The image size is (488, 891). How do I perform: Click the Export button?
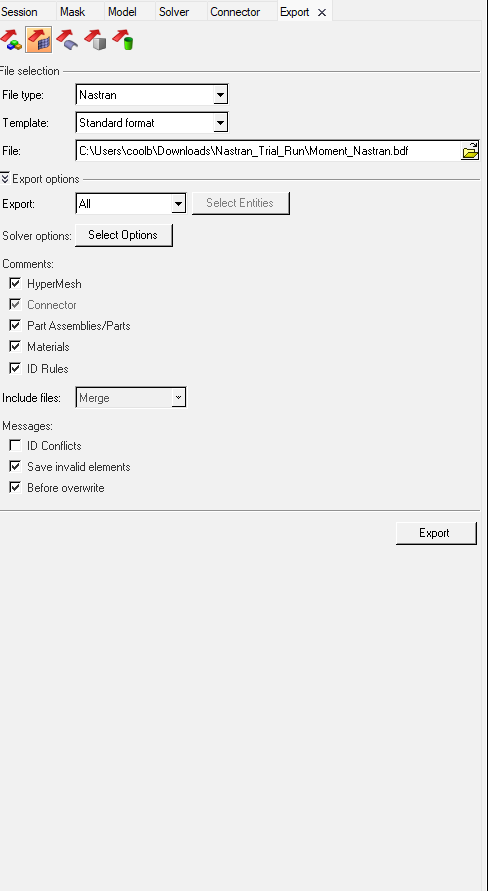pyautogui.click(x=436, y=533)
